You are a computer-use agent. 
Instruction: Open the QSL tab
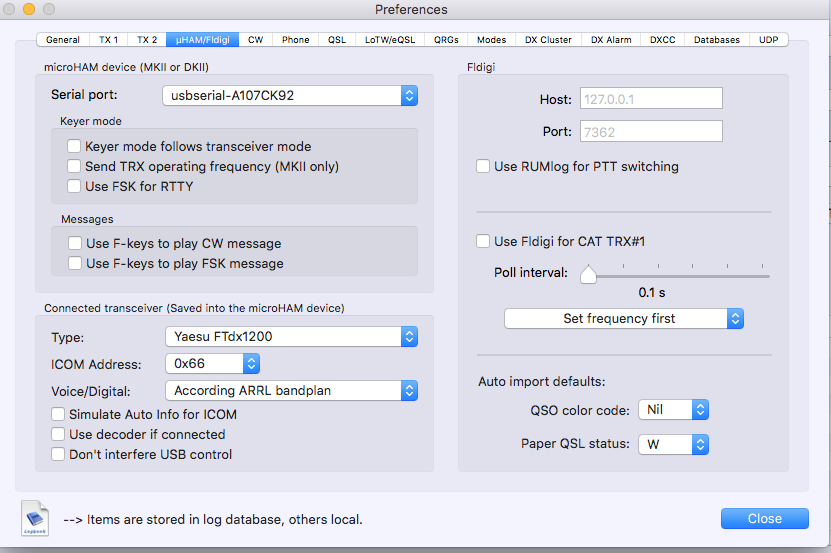click(x=337, y=40)
